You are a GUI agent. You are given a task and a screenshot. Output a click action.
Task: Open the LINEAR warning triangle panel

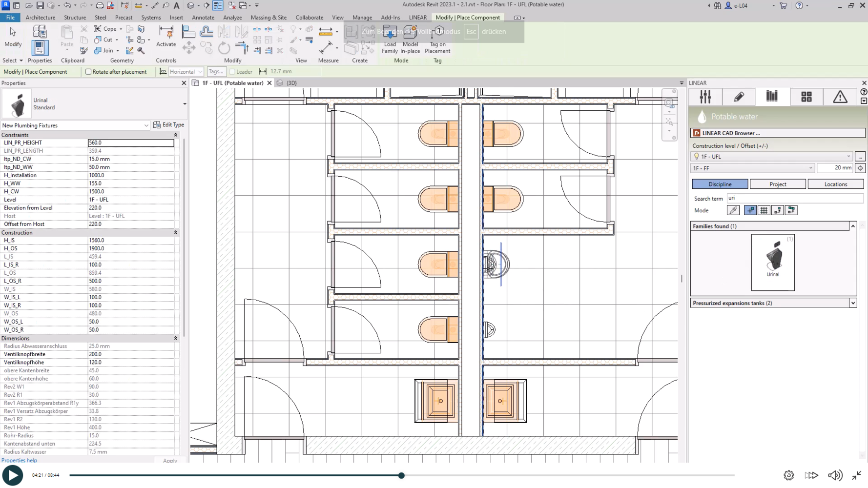840,97
